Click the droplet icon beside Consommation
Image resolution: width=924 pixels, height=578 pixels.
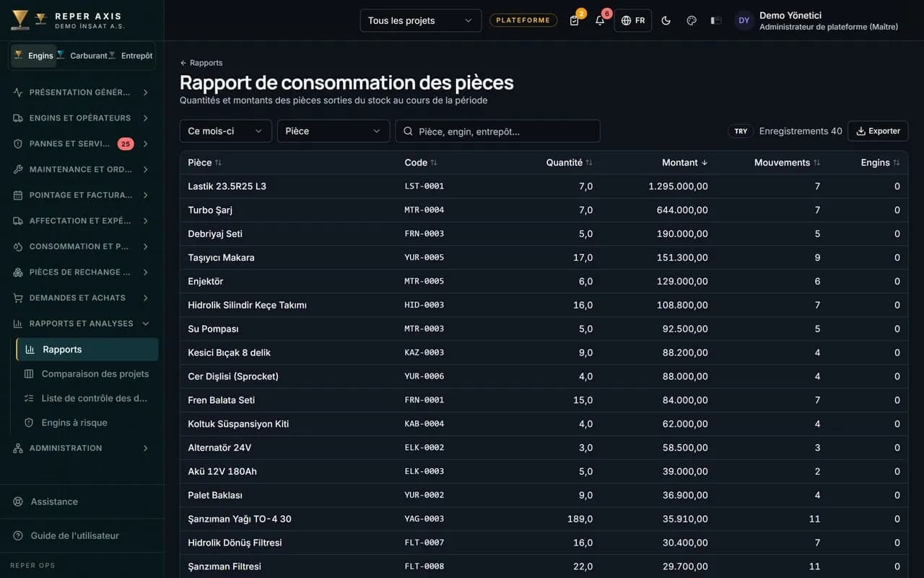[x=18, y=246]
